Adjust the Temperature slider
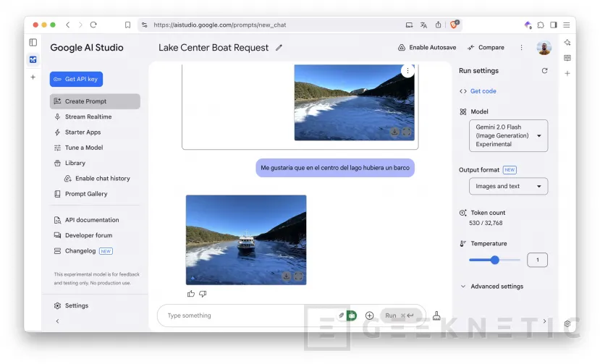 tap(494, 260)
